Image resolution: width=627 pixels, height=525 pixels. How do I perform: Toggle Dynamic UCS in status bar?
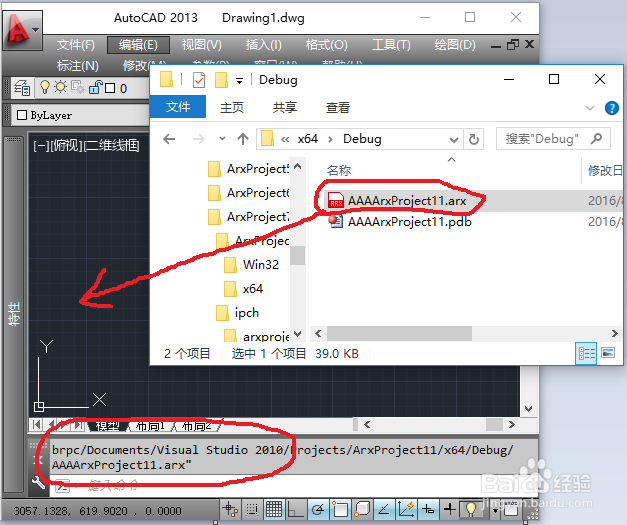(406, 509)
